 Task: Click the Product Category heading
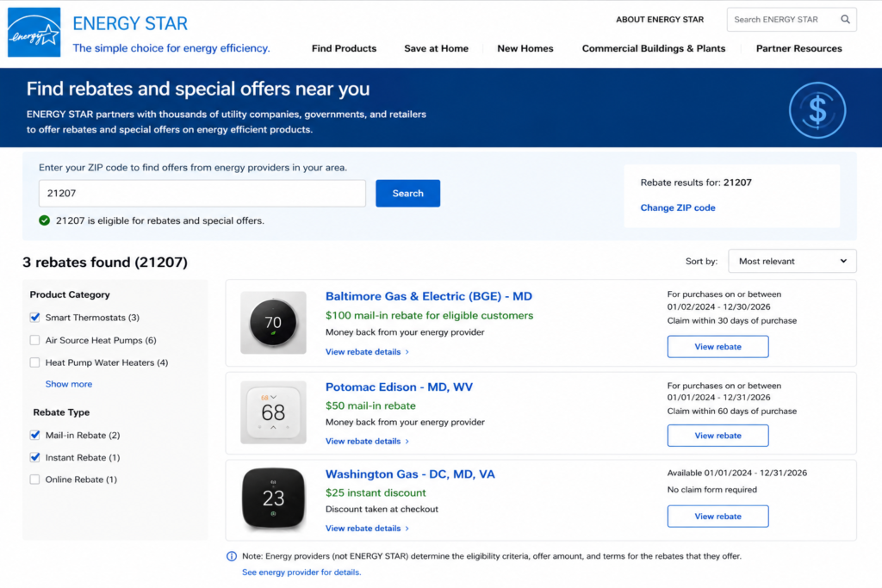[x=70, y=294]
